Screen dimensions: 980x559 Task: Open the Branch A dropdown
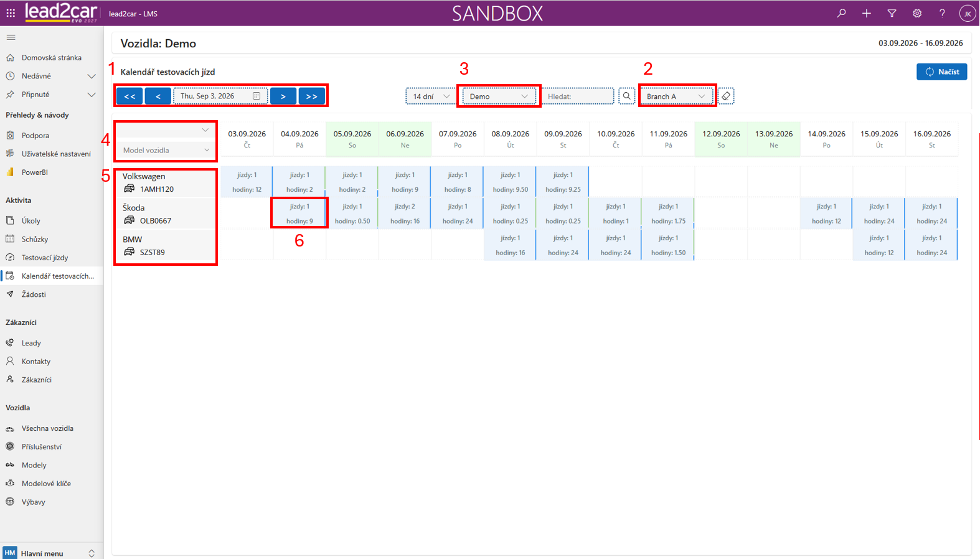tap(676, 96)
